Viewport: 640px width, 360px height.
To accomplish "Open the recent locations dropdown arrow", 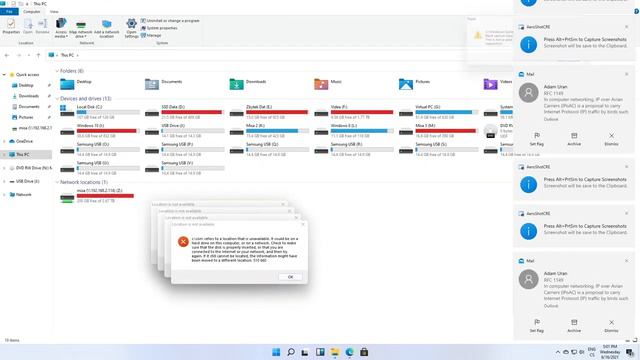I will pyautogui.click(x=28, y=55).
